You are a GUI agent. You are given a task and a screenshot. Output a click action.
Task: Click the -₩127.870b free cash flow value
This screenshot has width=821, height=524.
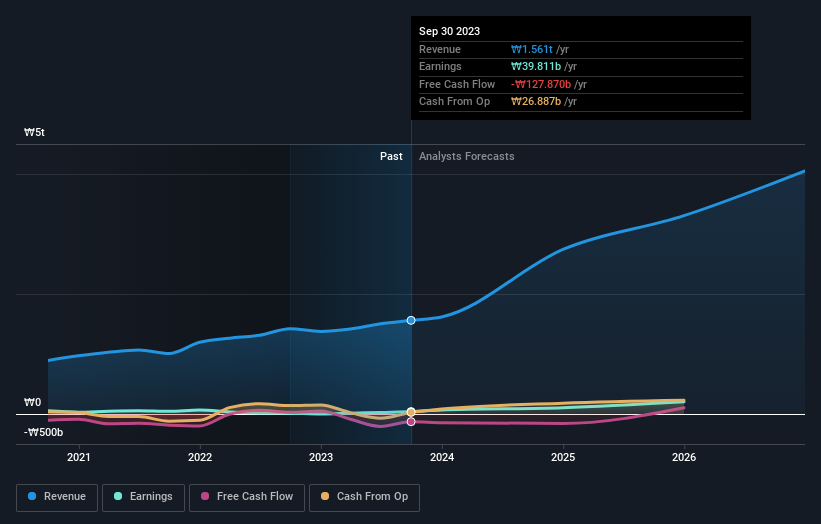[541, 84]
